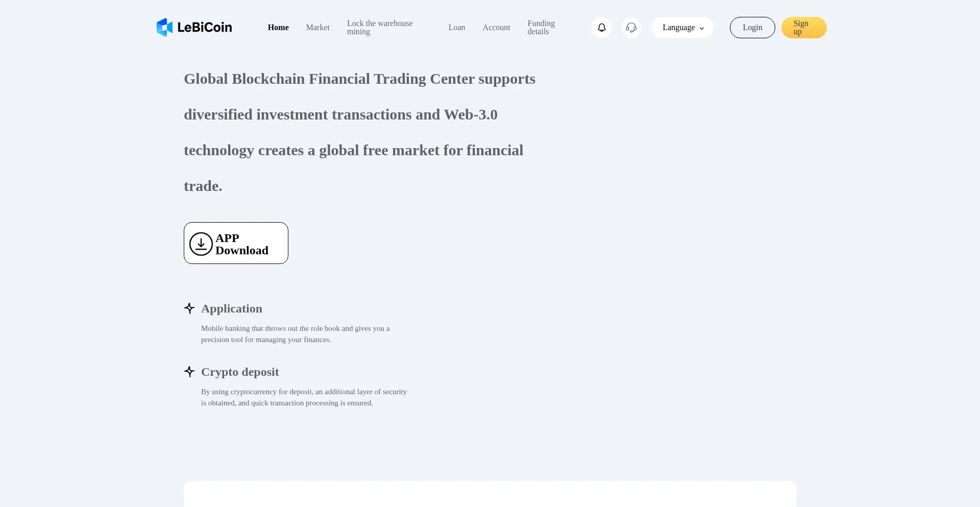Go to the Account page
The image size is (980, 507).
[496, 27]
